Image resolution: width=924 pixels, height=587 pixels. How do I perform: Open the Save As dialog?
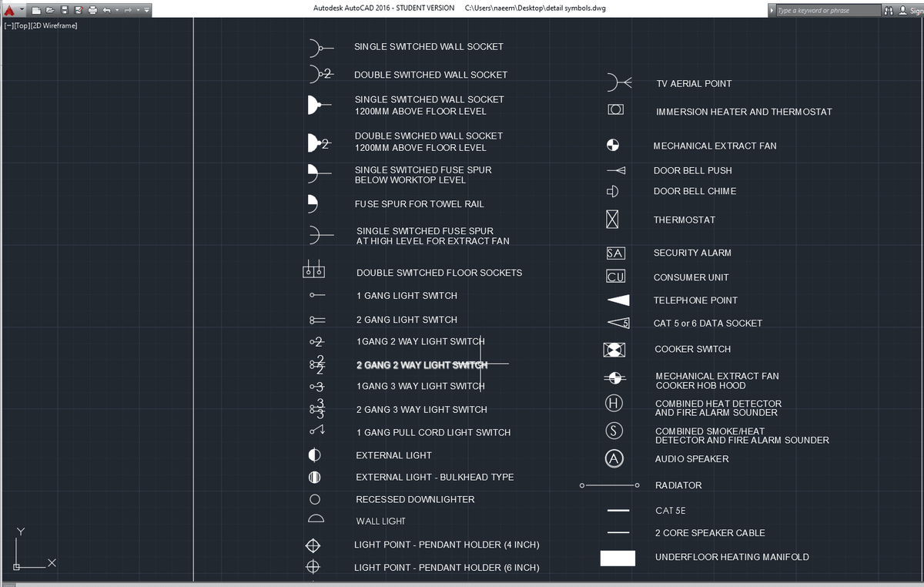(x=77, y=10)
